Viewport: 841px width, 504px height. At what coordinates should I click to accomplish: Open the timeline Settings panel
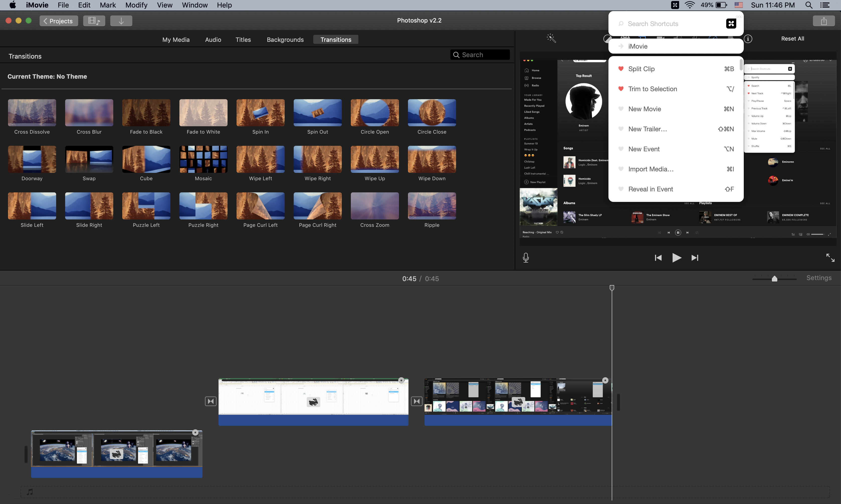[x=819, y=278]
